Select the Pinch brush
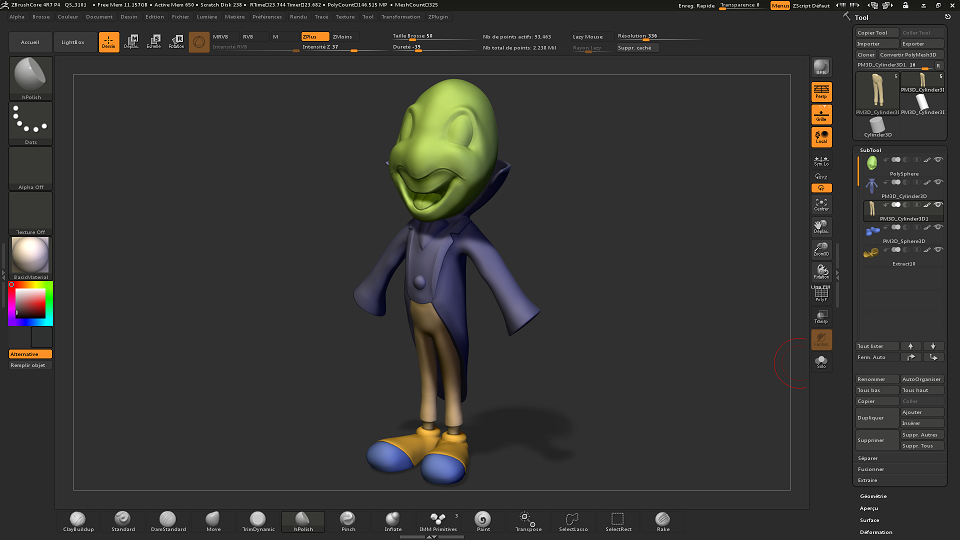Screen dimensions: 960x540 point(348,522)
